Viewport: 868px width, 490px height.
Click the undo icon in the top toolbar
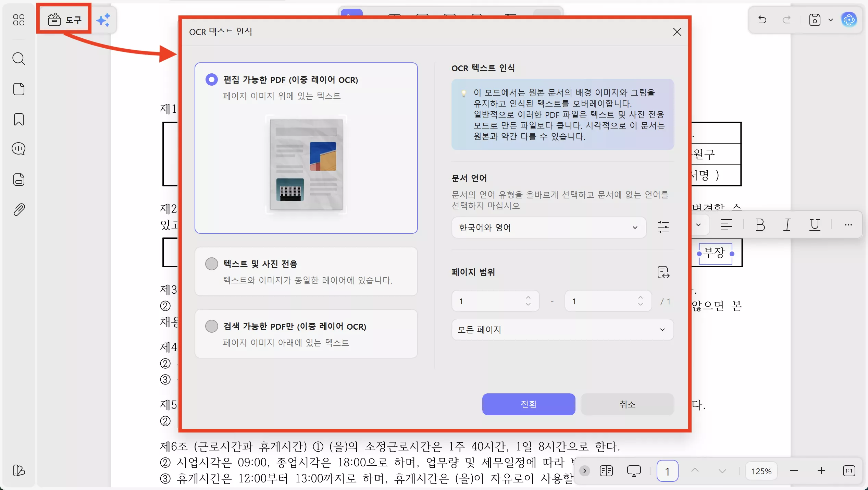[x=762, y=20]
